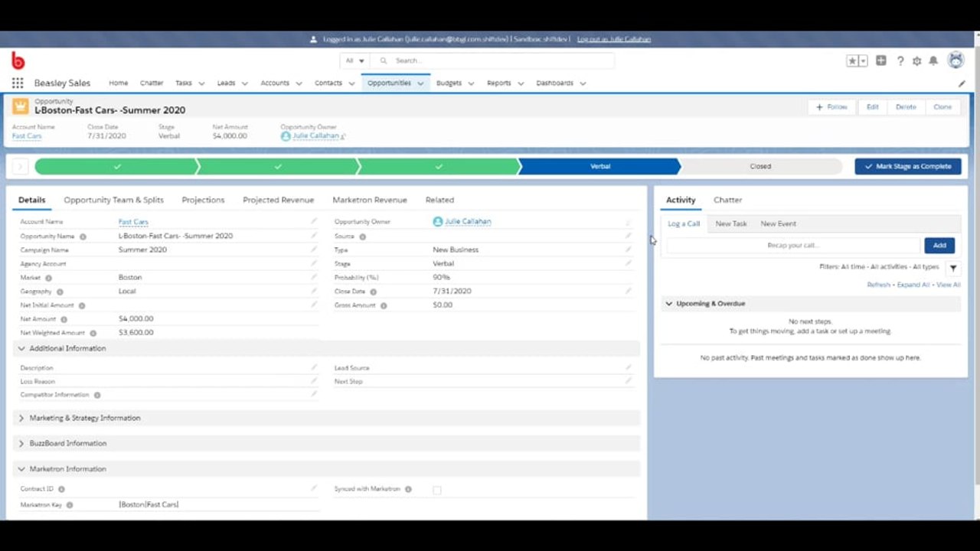Click the Edit button in the record header

click(872, 107)
